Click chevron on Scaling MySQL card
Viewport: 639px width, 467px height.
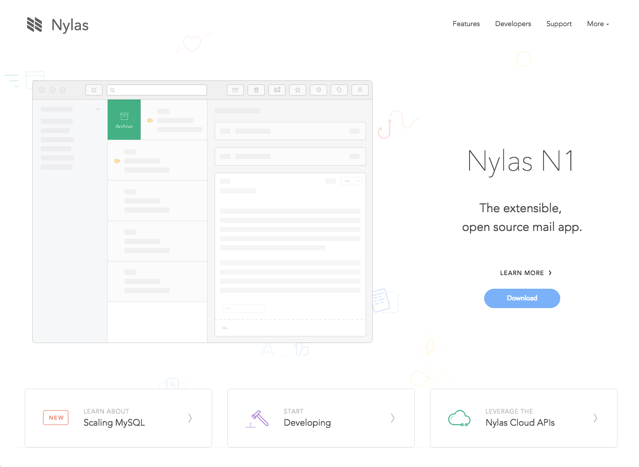[x=190, y=418]
